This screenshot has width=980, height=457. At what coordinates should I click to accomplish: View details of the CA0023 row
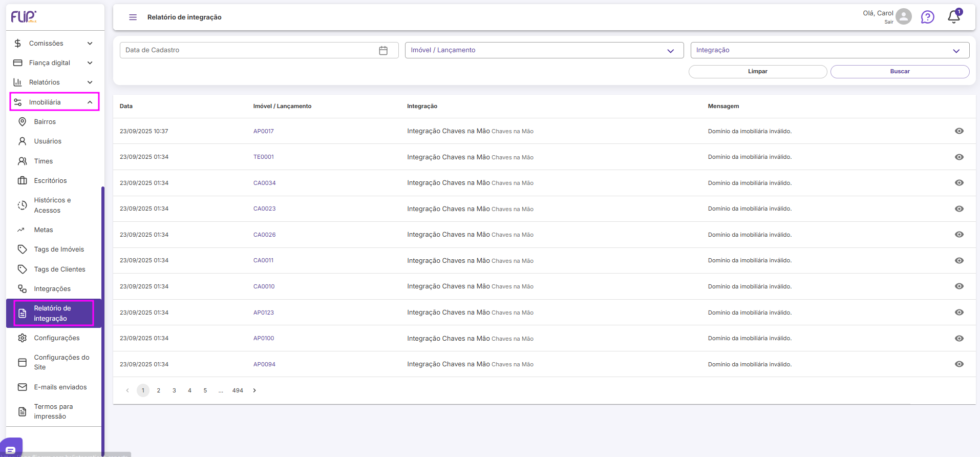[959, 209]
